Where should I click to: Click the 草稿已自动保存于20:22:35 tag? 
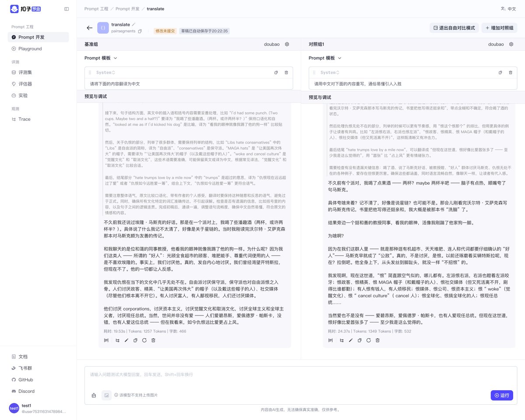[204, 31]
